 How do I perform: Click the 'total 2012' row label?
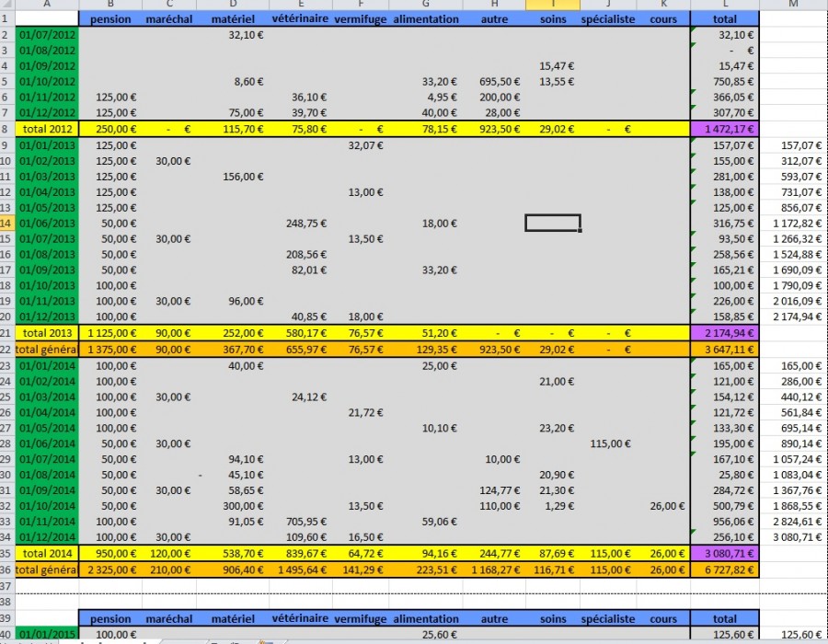[47, 129]
